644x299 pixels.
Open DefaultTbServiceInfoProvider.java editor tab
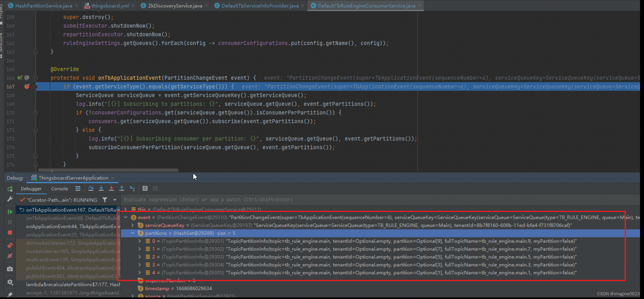tap(260, 6)
